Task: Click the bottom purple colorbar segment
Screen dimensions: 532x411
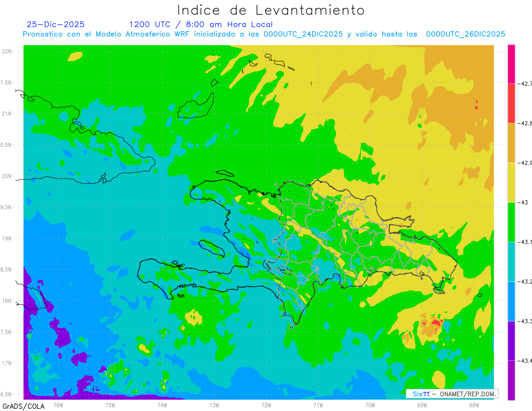Action: (511, 380)
